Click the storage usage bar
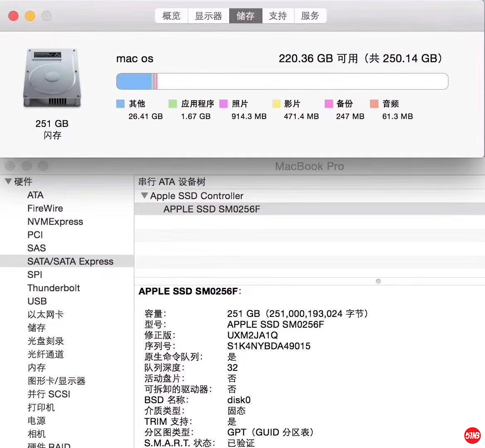485x448 pixels. tap(282, 81)
